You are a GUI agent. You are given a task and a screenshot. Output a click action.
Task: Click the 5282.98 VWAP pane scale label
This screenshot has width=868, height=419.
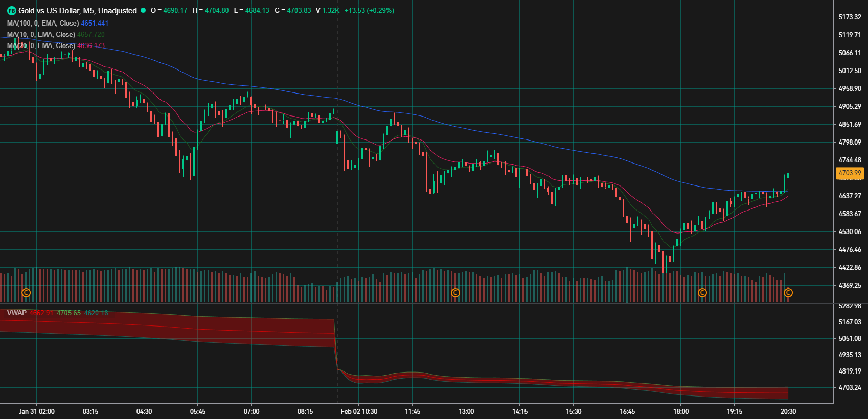tap(850, 306)
